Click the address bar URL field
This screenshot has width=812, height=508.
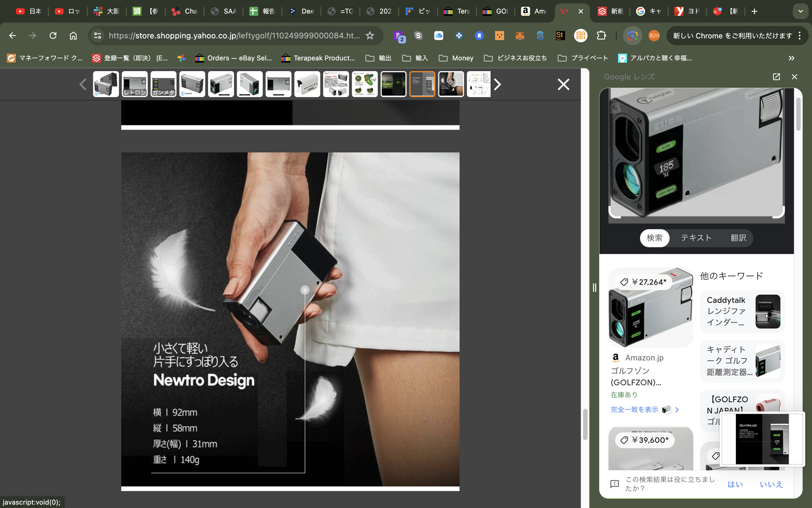234,36
